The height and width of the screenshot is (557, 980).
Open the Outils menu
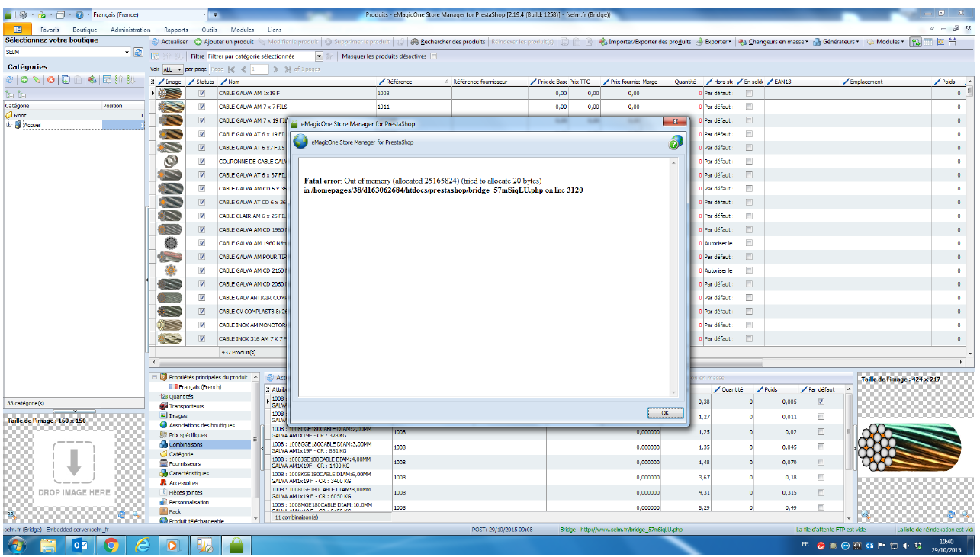tap(209, 30)
